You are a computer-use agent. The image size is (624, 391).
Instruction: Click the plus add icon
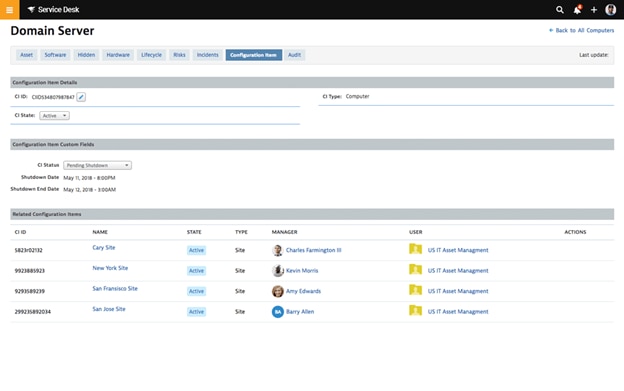point(594,10)
